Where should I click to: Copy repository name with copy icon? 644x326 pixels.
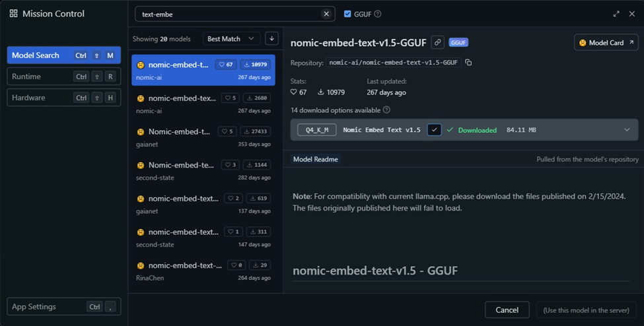(468, 63)
